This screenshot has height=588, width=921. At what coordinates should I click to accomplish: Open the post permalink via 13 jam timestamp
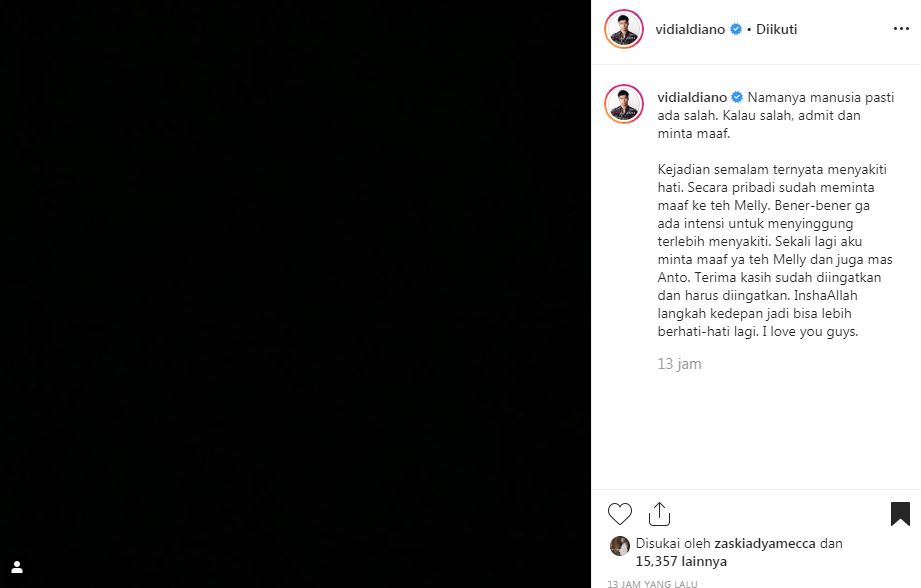679,364
